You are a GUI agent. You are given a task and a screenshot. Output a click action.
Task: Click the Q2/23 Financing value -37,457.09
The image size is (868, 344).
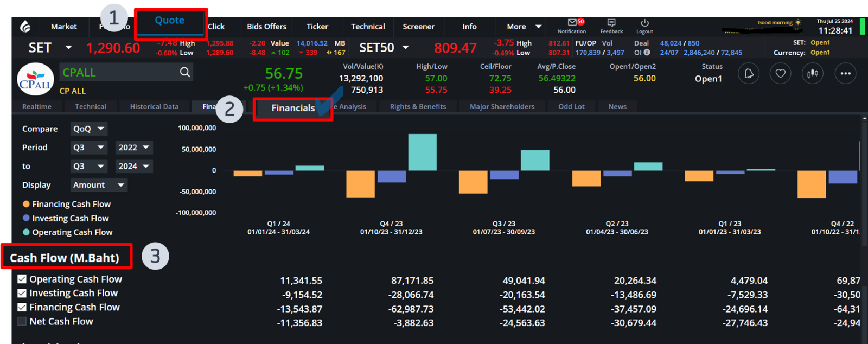pyautogui.click(x=634, y=309)
